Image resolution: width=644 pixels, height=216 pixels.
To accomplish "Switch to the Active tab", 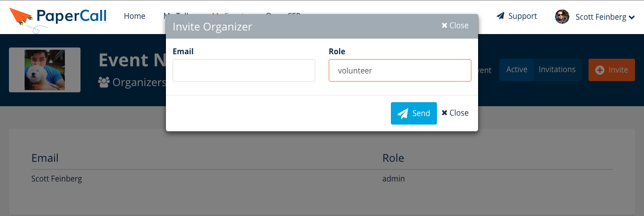I will [x=517, y=69].
